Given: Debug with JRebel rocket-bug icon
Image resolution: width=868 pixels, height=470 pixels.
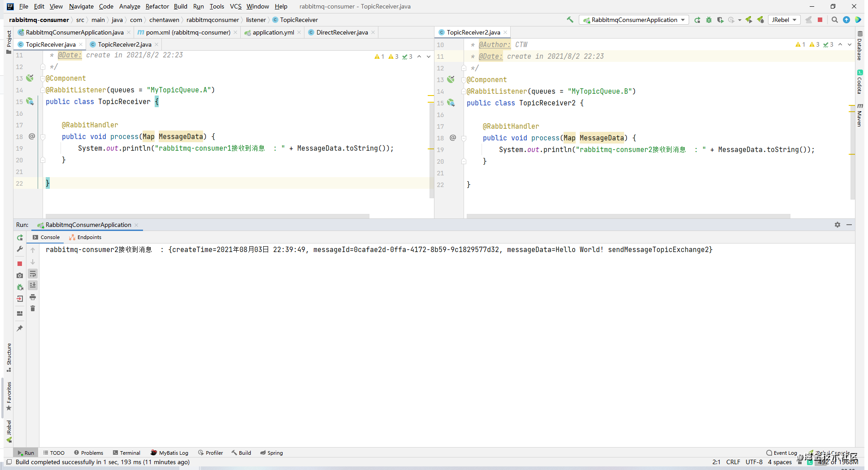Looking at the screenshot, I should click(x=760, y=20).
